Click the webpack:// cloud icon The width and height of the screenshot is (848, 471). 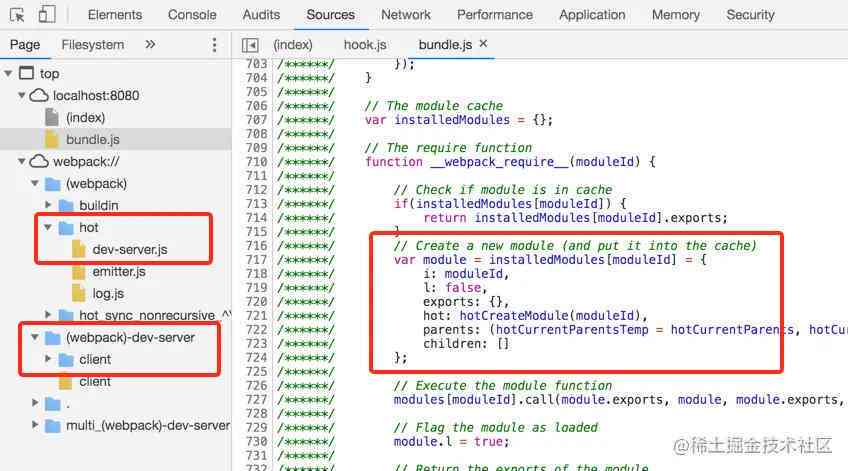pos(39,161)
